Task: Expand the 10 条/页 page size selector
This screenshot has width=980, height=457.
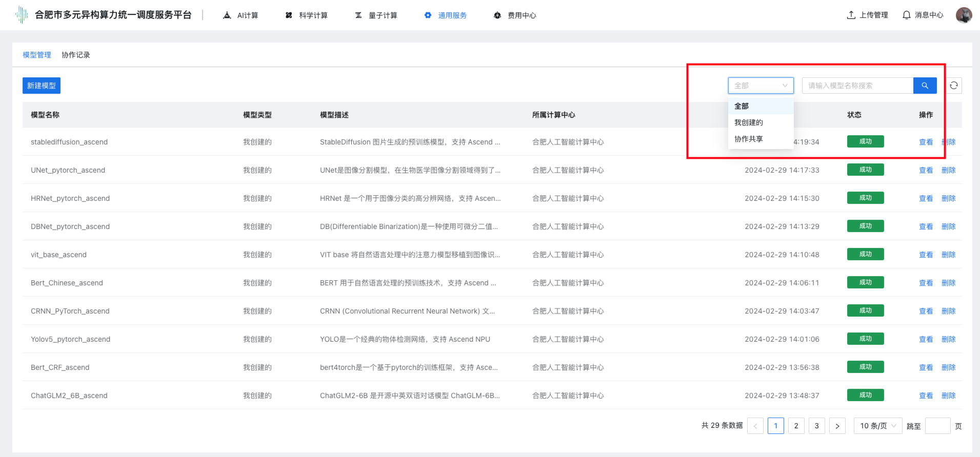Action: (877, 426)
